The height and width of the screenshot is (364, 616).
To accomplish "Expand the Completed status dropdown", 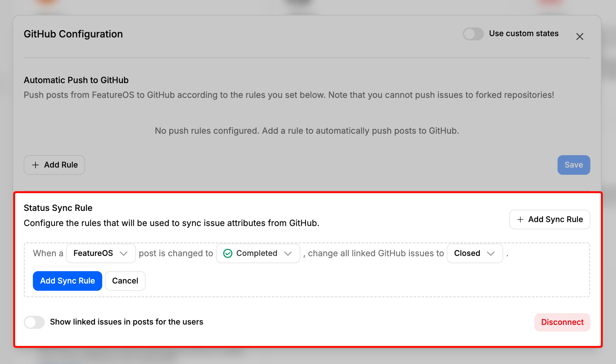I will click(258, 253).
